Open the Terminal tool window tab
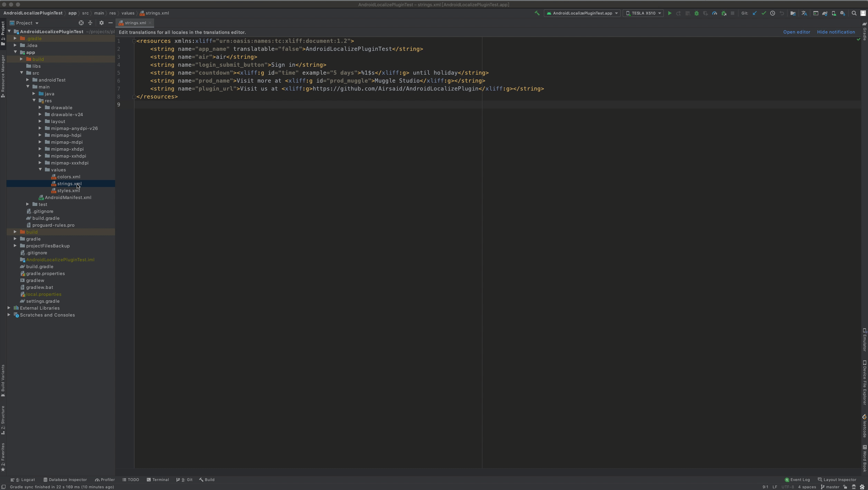Viewport: 868px width, 490px height. click(x=158, y=480)
